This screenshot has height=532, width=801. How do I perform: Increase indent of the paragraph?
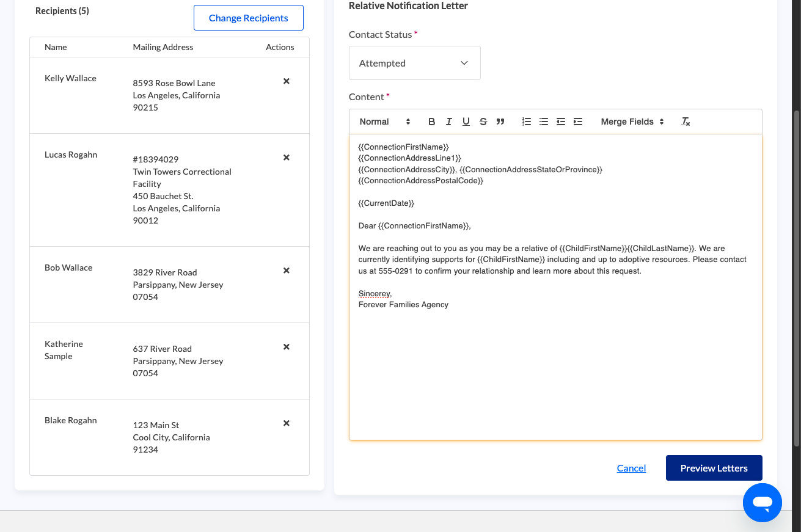tap(578, 122)
